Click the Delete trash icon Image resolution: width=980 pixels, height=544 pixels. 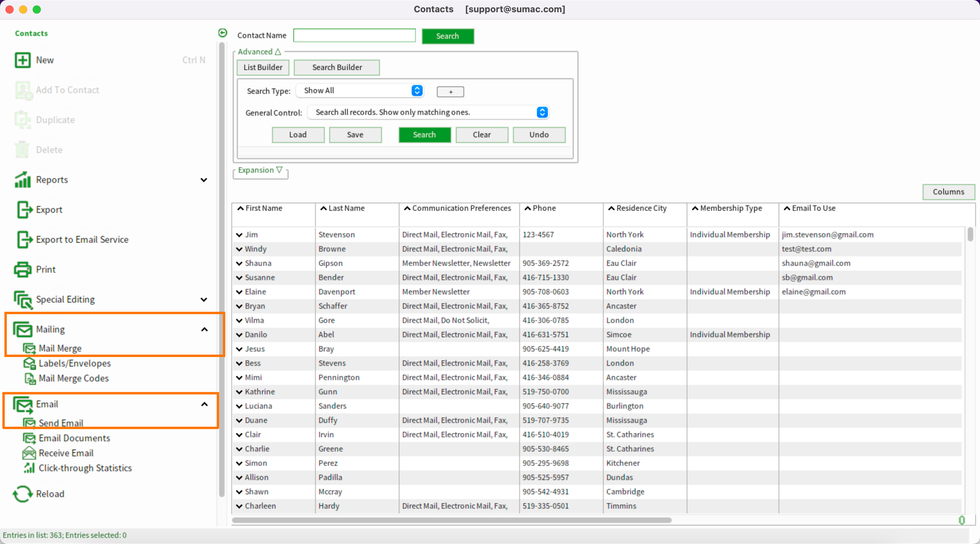pyautogui.click(x=22, y=149)
